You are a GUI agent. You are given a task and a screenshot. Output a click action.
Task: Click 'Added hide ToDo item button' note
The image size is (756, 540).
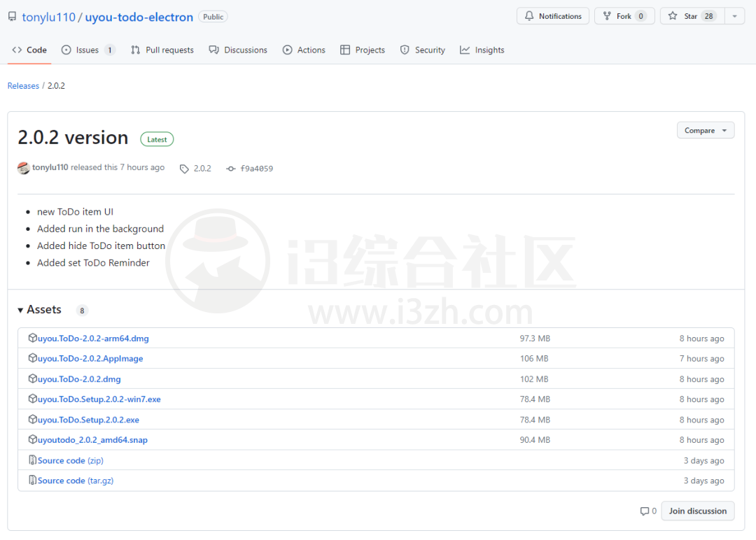101,246
